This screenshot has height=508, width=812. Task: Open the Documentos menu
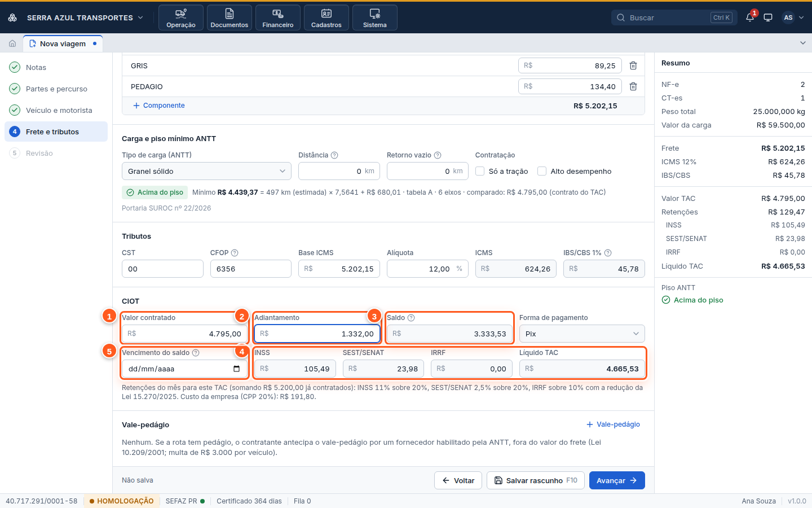230,17
